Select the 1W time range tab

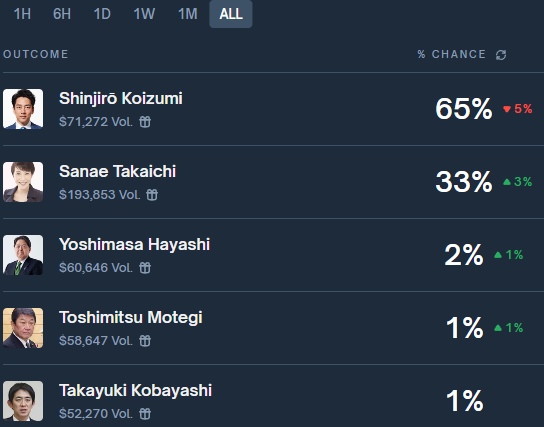(x=144, y=14)
